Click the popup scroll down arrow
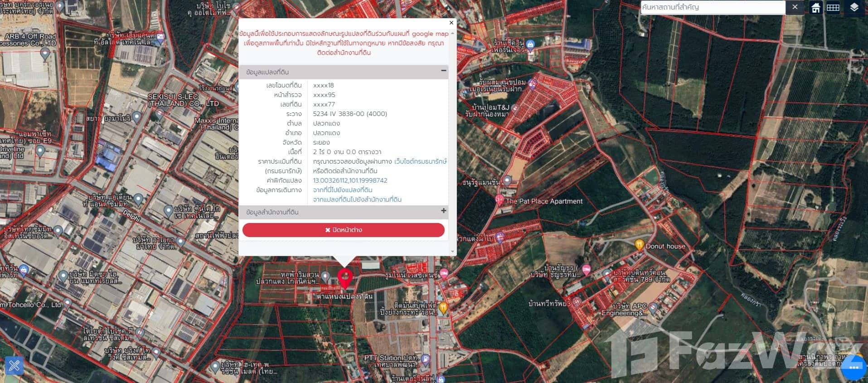 pos(452,252)
